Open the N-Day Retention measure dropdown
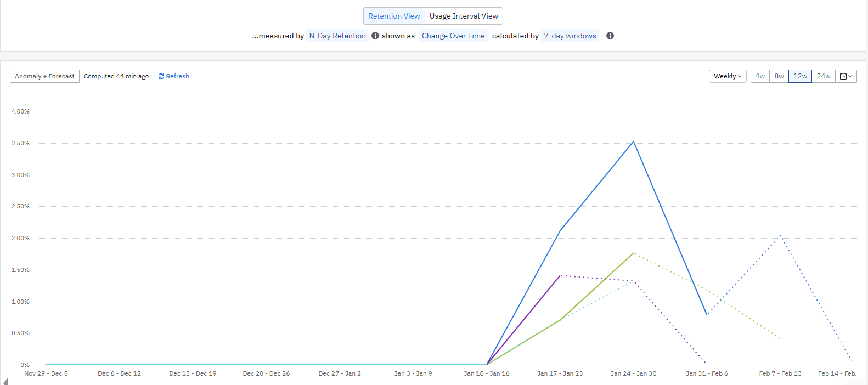This screenshot has width=868, height=385. coord(337,36)
